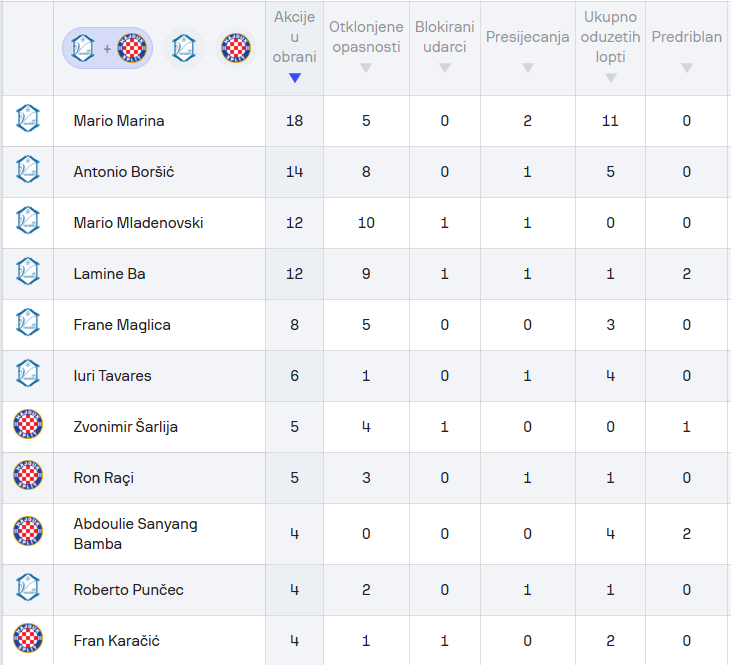This screenshot has height=665, width=731.
Task: Sort by Ukupno oduzetih lopti column
Action: (610, 48)
